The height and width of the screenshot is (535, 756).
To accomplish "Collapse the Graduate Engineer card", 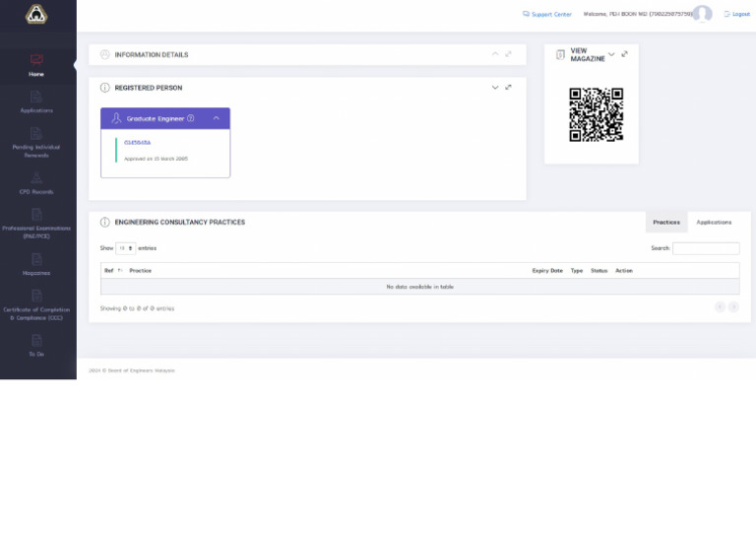I will point(216,118).
